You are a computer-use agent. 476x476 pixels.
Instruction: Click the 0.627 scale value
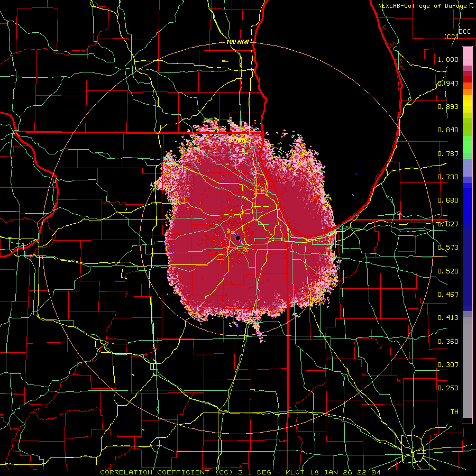(x=448, y=224)
